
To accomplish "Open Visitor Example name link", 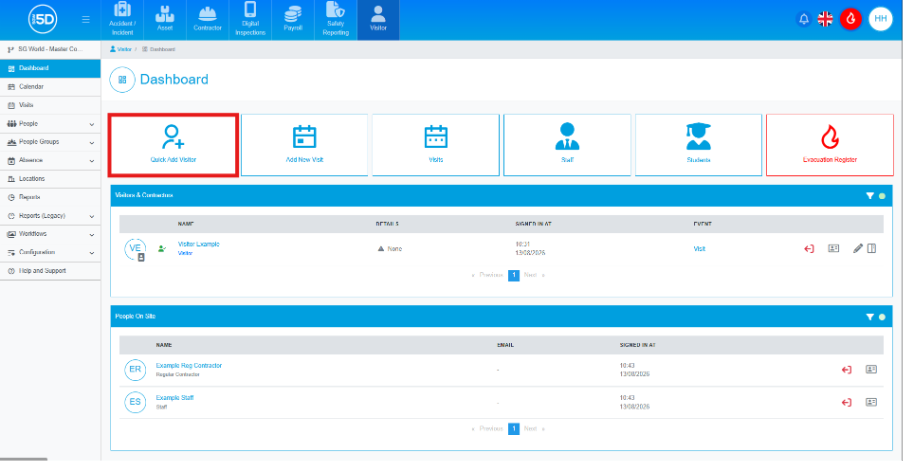I will click(199, 244).
